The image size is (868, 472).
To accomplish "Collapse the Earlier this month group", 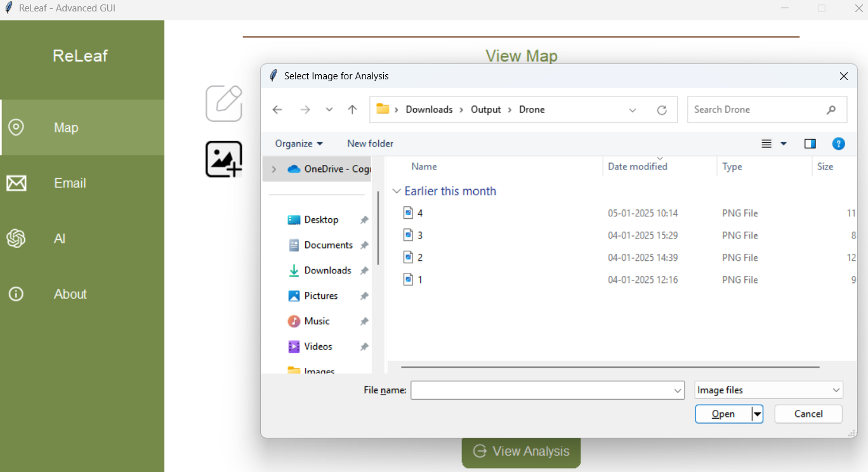I will 397,191.
